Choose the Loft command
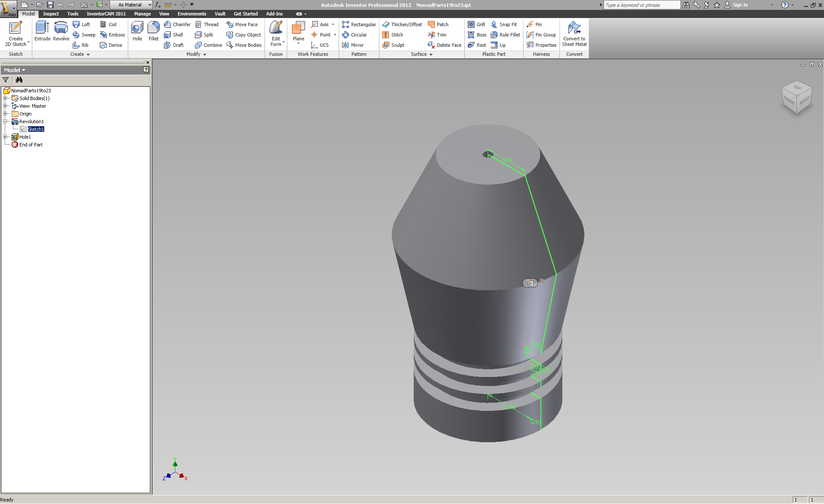Screen dimensions: 824x504 click(81, 24)
